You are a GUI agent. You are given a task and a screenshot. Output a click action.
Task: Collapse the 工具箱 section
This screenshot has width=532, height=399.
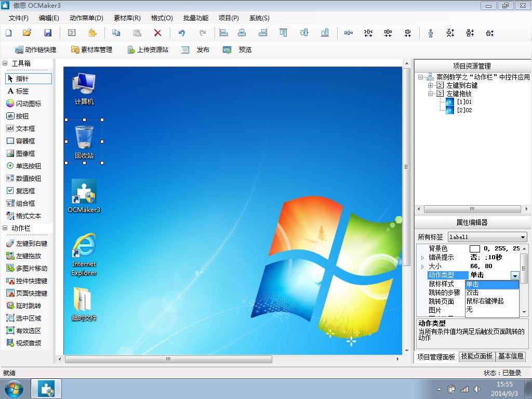[5, 63]
